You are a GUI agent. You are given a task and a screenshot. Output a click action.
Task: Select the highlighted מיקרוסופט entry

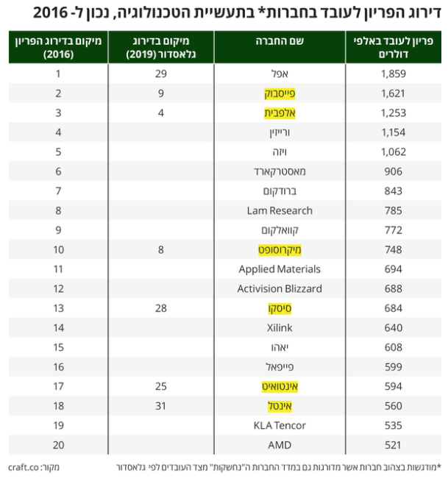pos(280,250)
